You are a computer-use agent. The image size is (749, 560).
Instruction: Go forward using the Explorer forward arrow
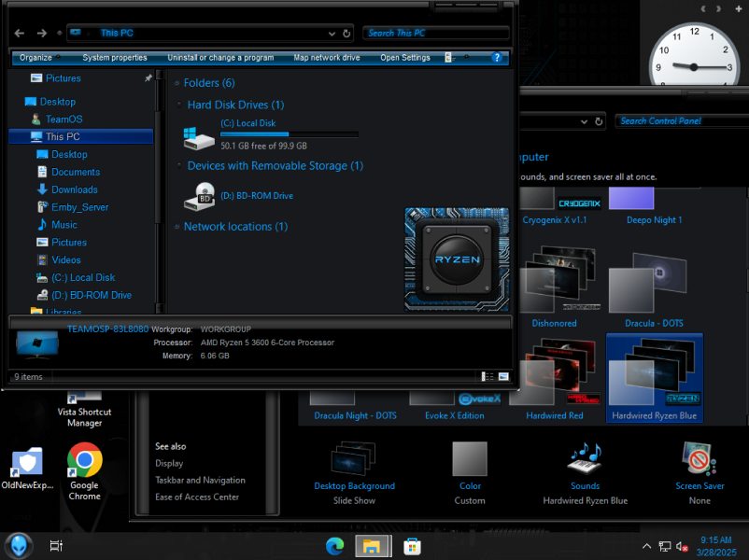click(x=42, y=33)
